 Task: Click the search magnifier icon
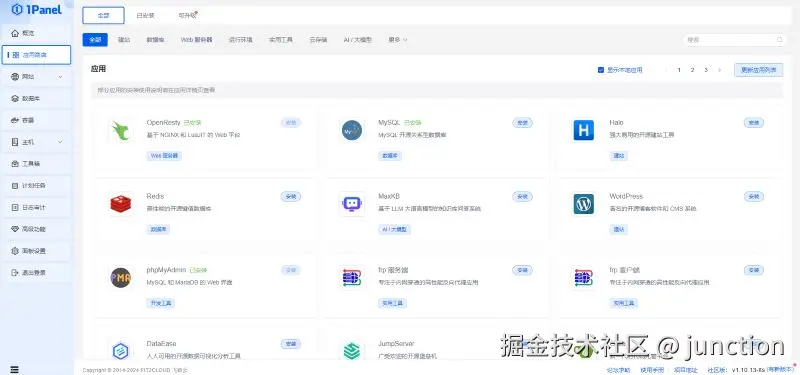780,39
